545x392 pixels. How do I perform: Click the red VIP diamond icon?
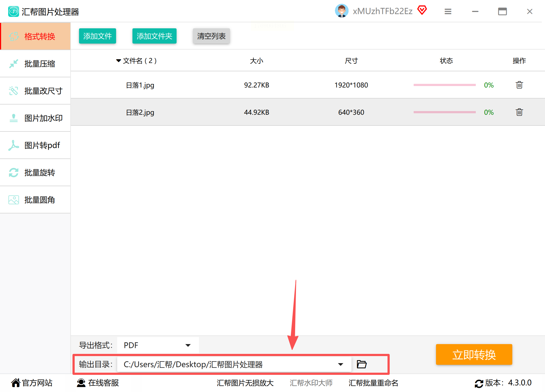coord(422,10)
